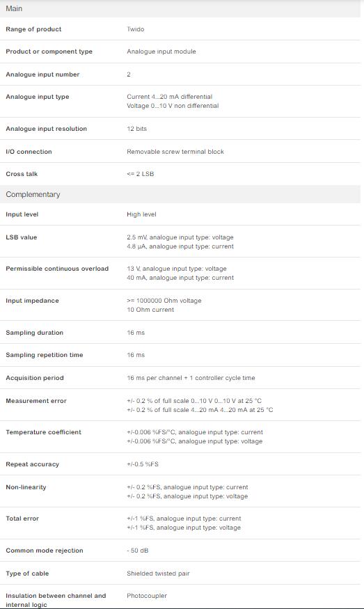Click the Input impedance 1000000 Ohm value

coord(164,301)
